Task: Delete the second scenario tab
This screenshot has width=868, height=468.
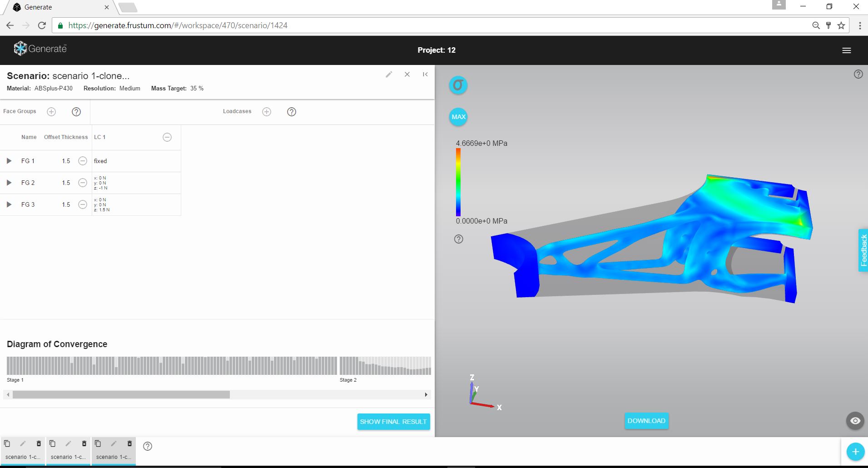Action: click(x=84, y=443)
